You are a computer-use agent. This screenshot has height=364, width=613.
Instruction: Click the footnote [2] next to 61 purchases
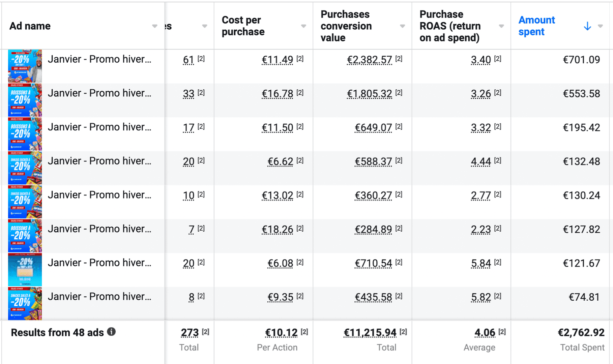click(x=201, y=59)
